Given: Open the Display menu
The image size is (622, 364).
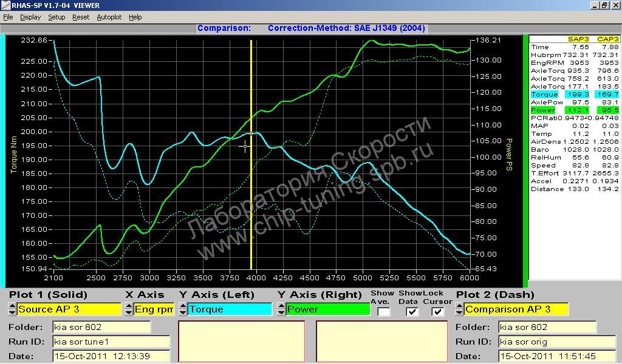Looking at the screenshot, I should (x=30, y=17).
